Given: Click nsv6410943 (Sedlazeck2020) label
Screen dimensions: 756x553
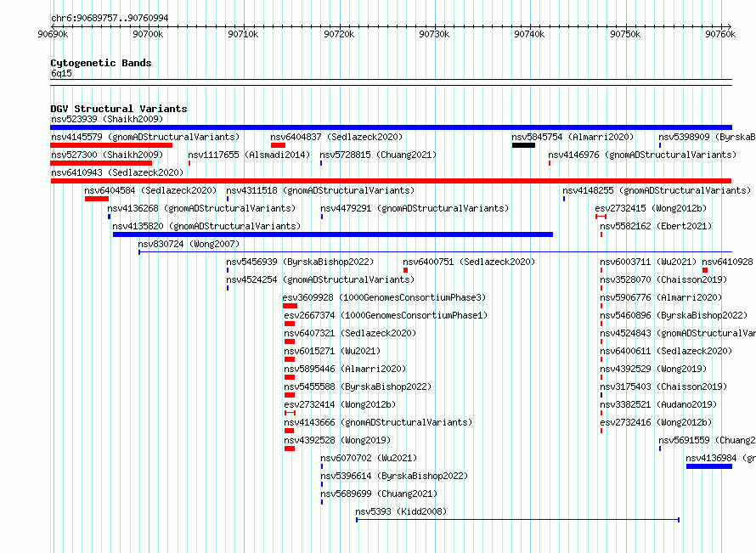Looking at the screenshot, I should (117, 172).
